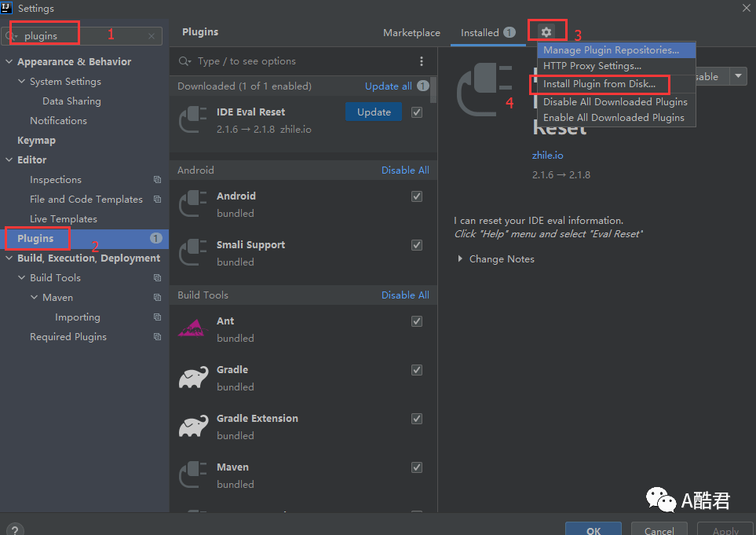Select Manage Plugin Repositories menu item
Viewport: 756px width, 535px height.
coord(616,50)
